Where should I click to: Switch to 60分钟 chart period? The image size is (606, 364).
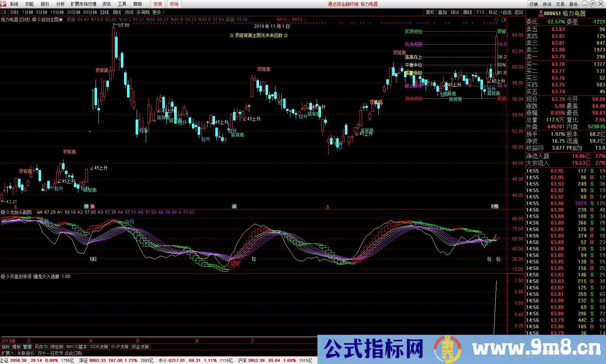tap(90, 12)
